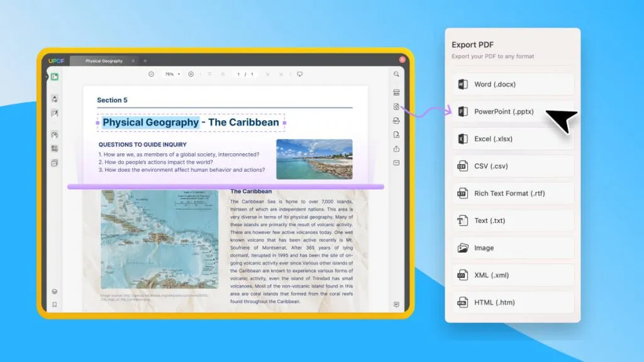Click the presentation mode icon in toolbar
This screenshot has height=362, width=644.
300,74
